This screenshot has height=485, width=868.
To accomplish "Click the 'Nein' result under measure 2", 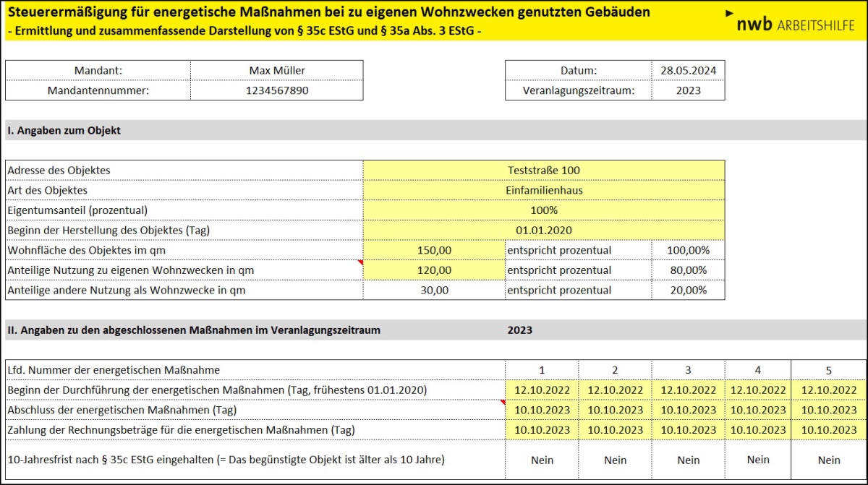I will point(615,460).
